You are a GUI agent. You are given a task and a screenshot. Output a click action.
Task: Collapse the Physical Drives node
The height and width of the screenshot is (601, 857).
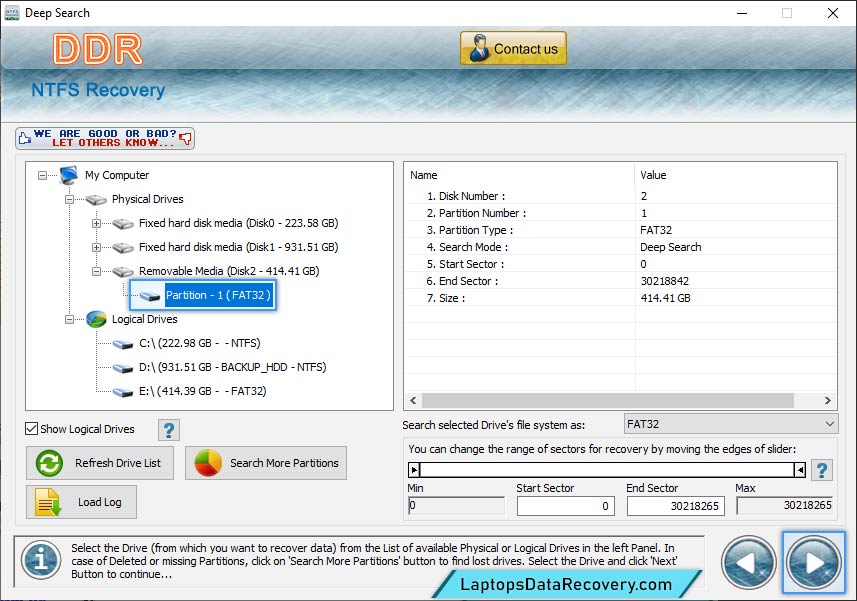pos(69,199)
